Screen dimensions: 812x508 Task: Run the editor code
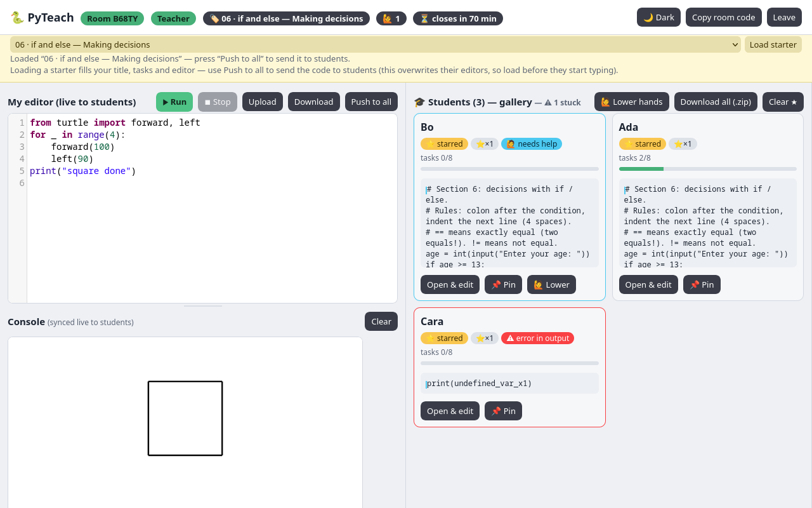(174, 102)
